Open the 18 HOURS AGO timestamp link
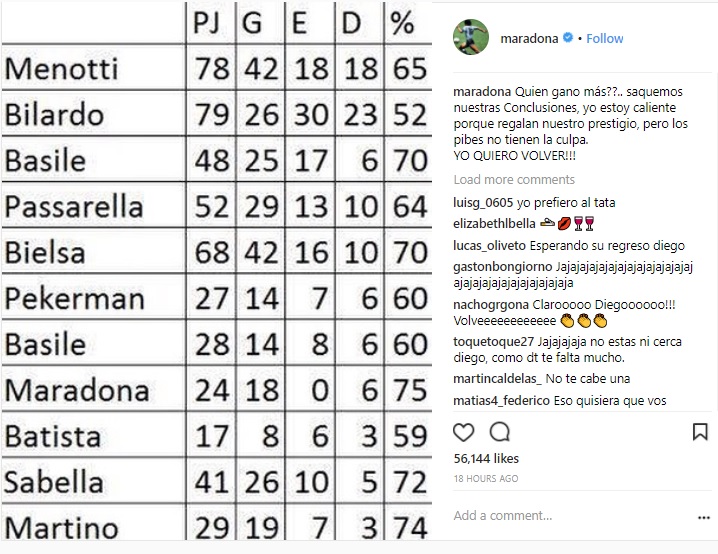The height and width of the screenshot is (554, 718). pyautogui.click(x=486, y=478)
